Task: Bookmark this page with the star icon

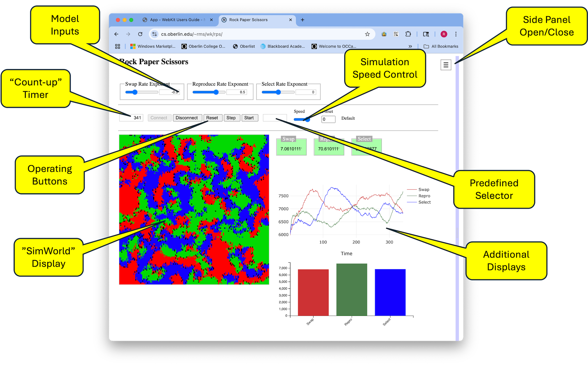Action: click(x=367, y=34)
